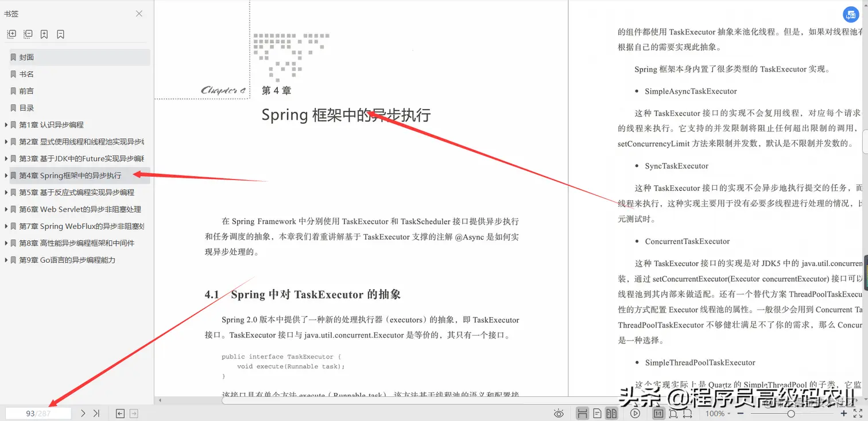
Task: Expand the 第6章 bookmark tree arrow
Action: point(6,209)
